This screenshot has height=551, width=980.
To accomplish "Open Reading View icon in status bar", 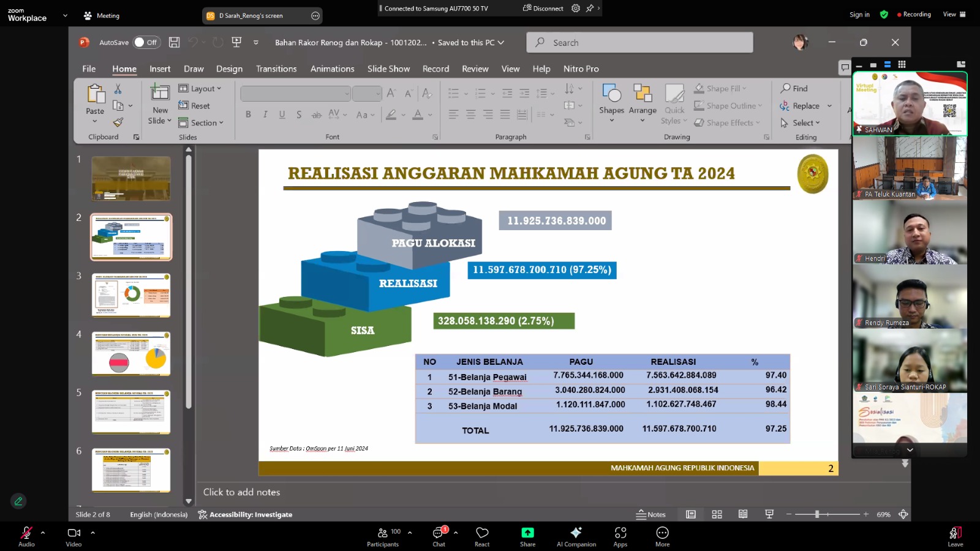I will pos(743,514).
